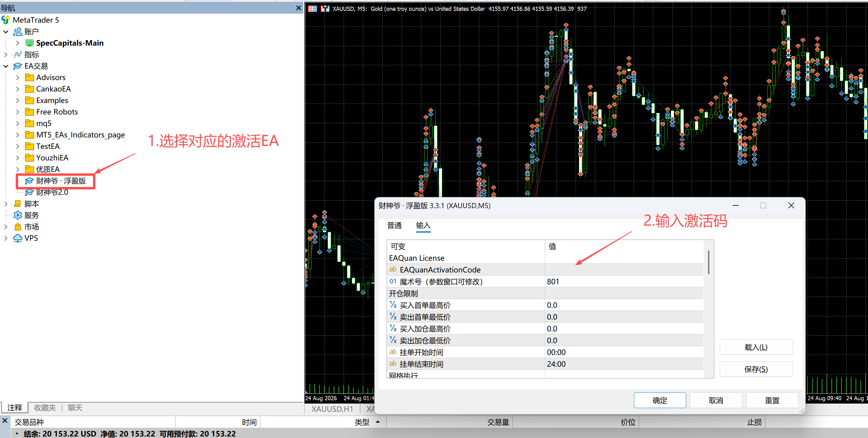
Task: Expand the 指标 tree node
Action: tap(6, 55)
